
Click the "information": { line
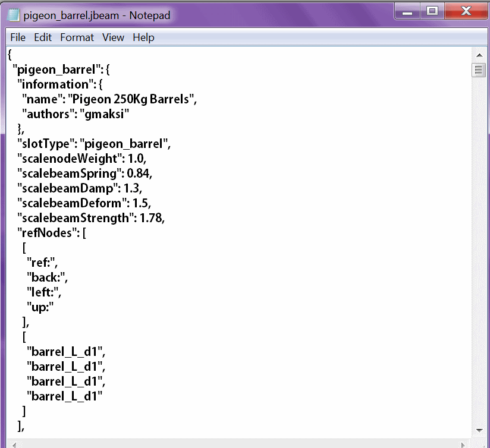tap(59, 84)
